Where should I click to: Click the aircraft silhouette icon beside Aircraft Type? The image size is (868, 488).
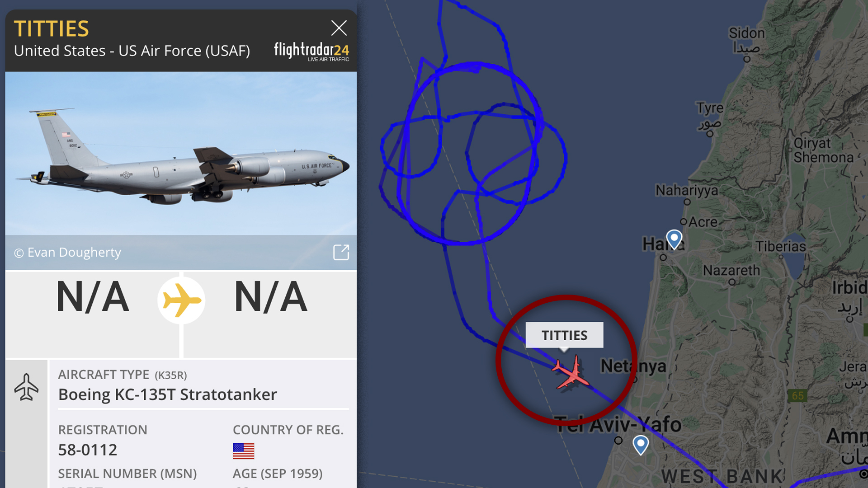[x=26, y=387]
